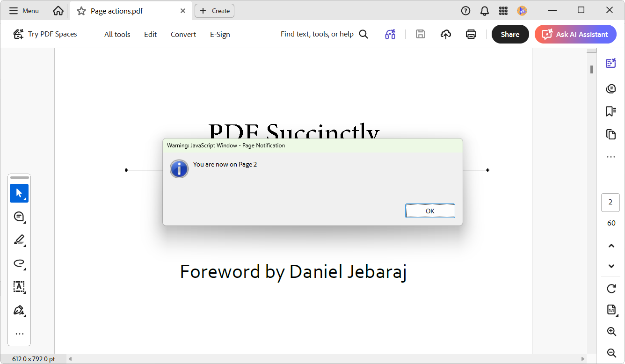Choose the Add text box tool
This screenshot has height=364, width=625.
(x=19, y=287)
